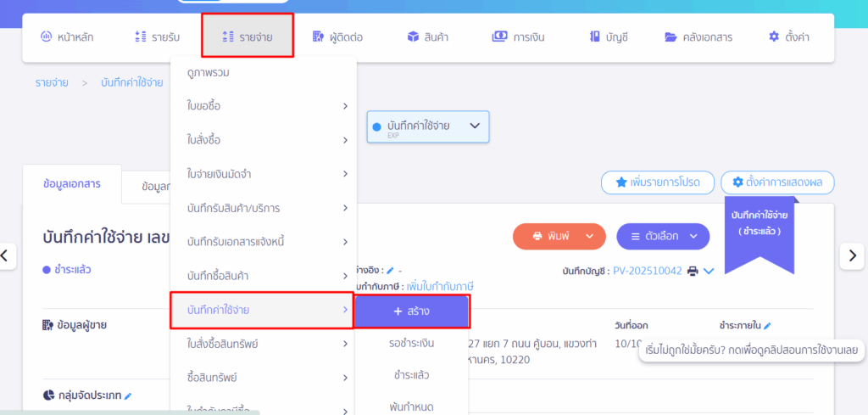
Task: Go to the next document arrow
Action: point(851,255)
